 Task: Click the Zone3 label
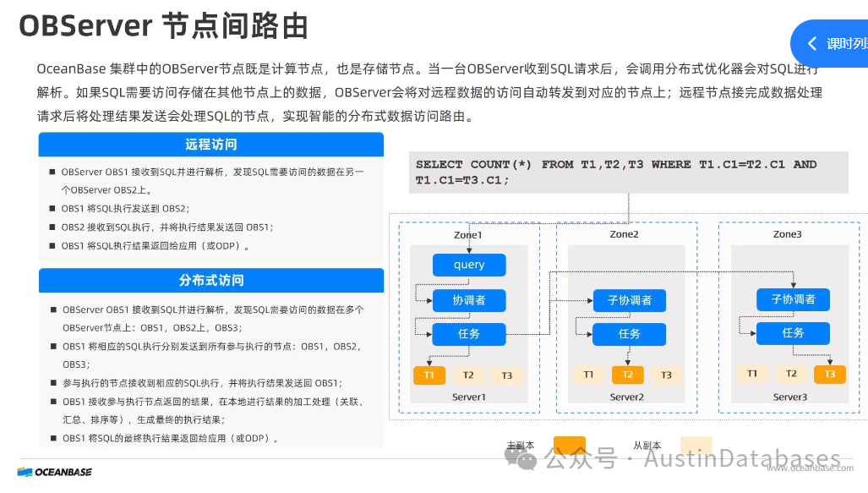pyautogui.click(x=787, y=234)
